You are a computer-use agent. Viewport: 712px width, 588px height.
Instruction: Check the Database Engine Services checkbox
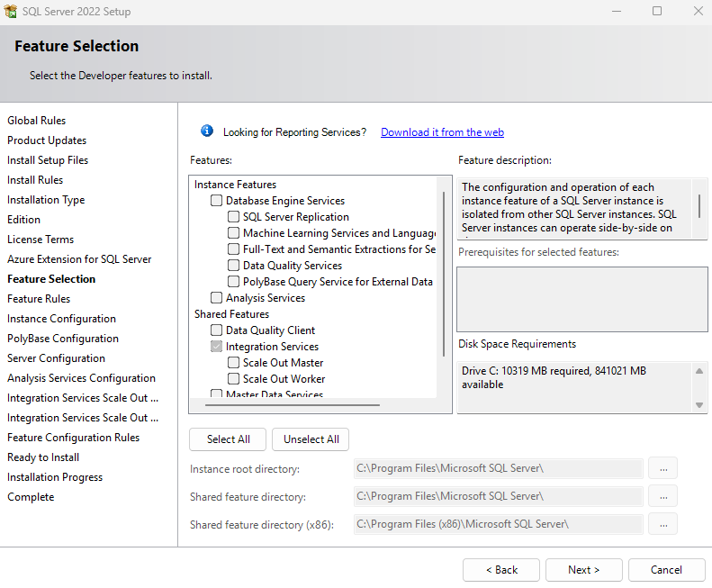(217, 201)
